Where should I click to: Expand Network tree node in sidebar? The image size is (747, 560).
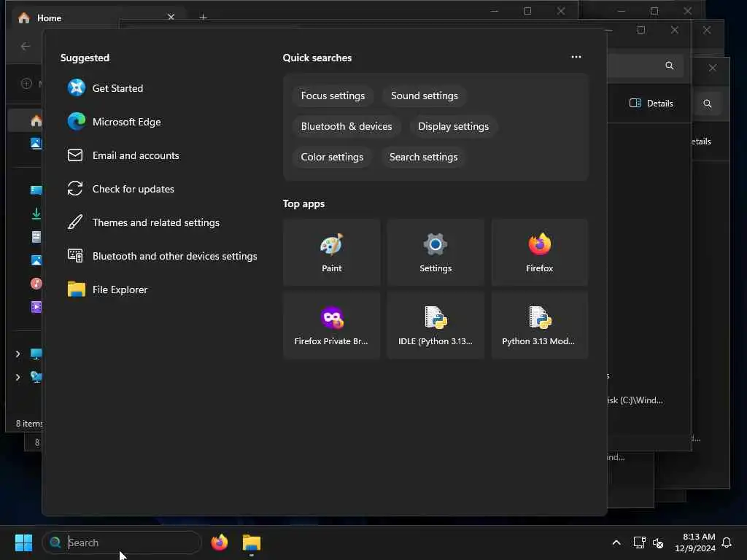tap(18, 377)
